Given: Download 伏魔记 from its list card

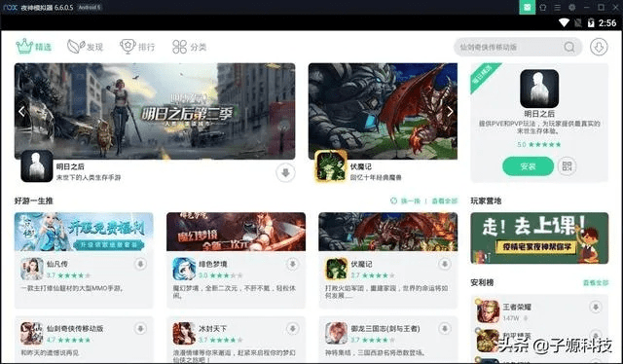Looking at the screenshot, I should pyautogui.click(x=445, y=264).
